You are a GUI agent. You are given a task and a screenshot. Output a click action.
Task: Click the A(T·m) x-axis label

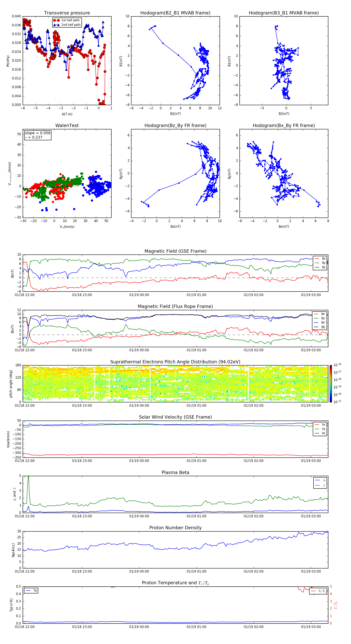[67, 114]
